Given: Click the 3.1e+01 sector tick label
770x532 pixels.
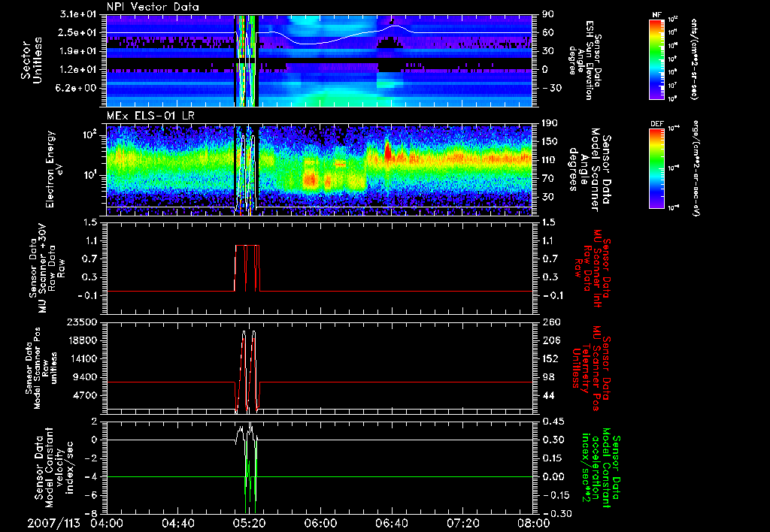Looking at the screenshot, I should (x=86, y=14).
